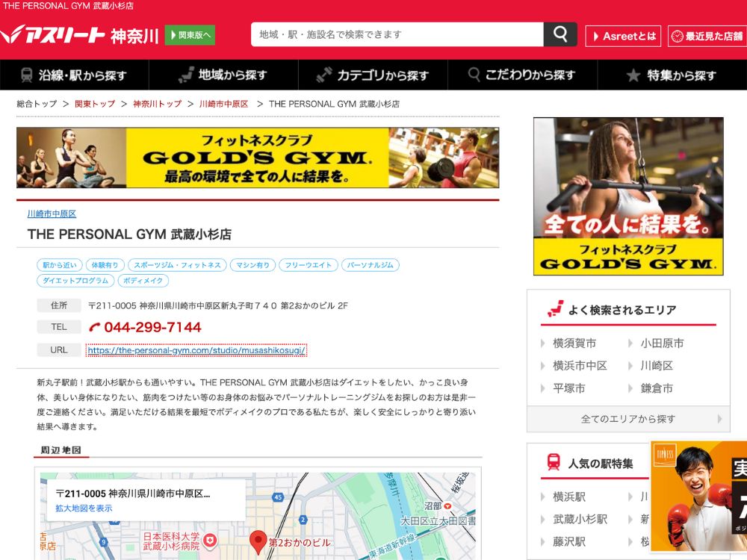Open the Gold's Gym wide banner ad
Viewport: 747px width, 560px height.
pos(258,158)
